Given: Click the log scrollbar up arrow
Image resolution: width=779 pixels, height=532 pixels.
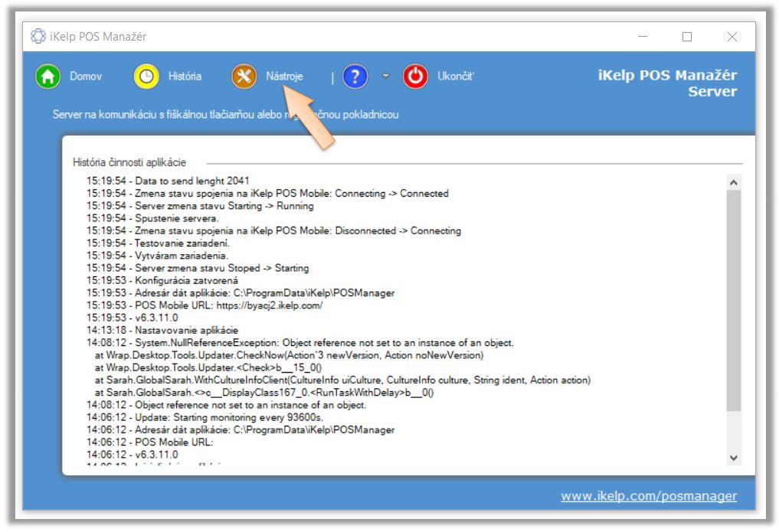Looking at the screenshot, I should click(733, 183).
